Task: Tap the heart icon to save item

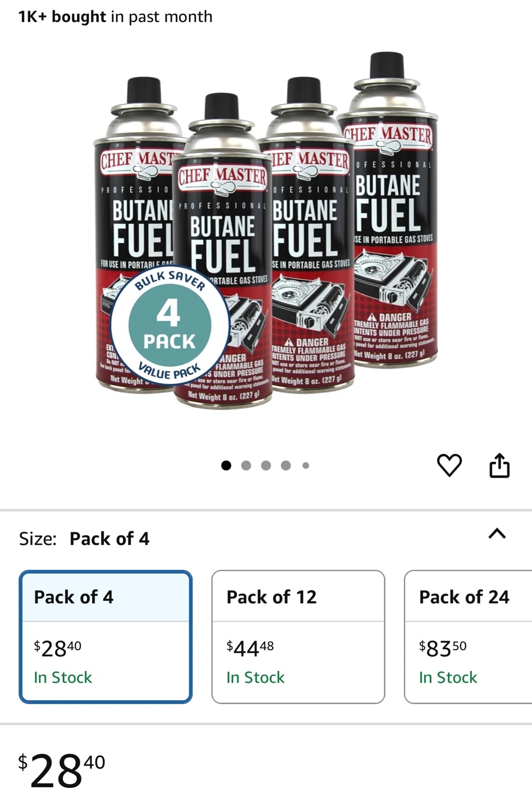Action: (x=449, y=465)
